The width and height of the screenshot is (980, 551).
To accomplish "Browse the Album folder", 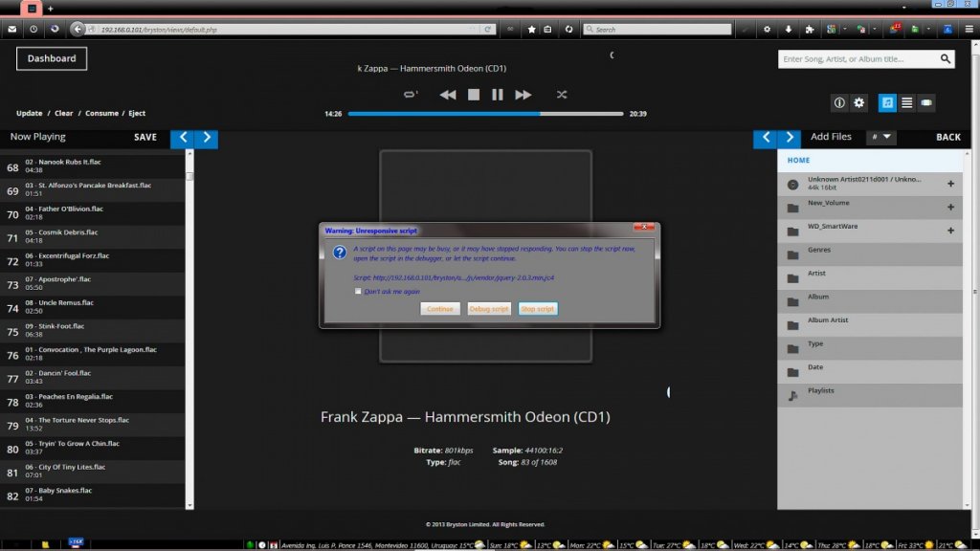I will pos(870,301).
